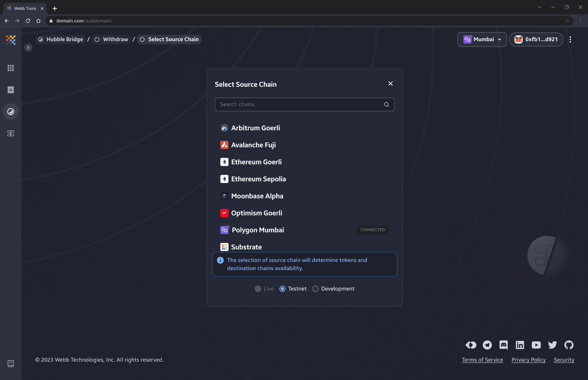Click the info icon in notice box
The width and height of the screenshot is (588, 380).
coord(220,260)
